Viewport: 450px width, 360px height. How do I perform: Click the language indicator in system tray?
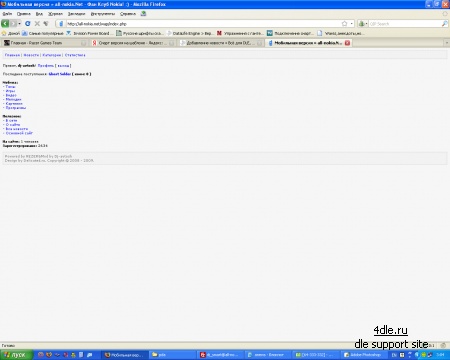pyautogui.click(x=393, y=355)
